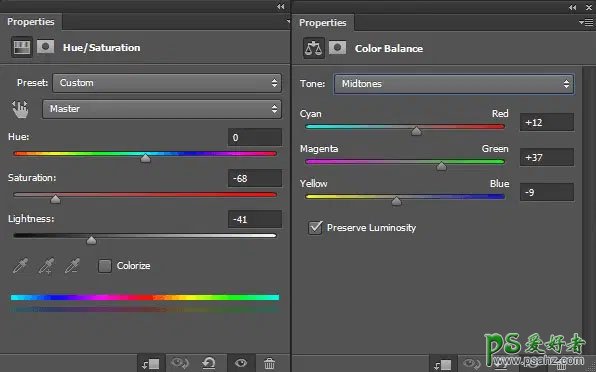Click the Cyan/Red value field showing +12
596x372 pixels.
point(547,122)
